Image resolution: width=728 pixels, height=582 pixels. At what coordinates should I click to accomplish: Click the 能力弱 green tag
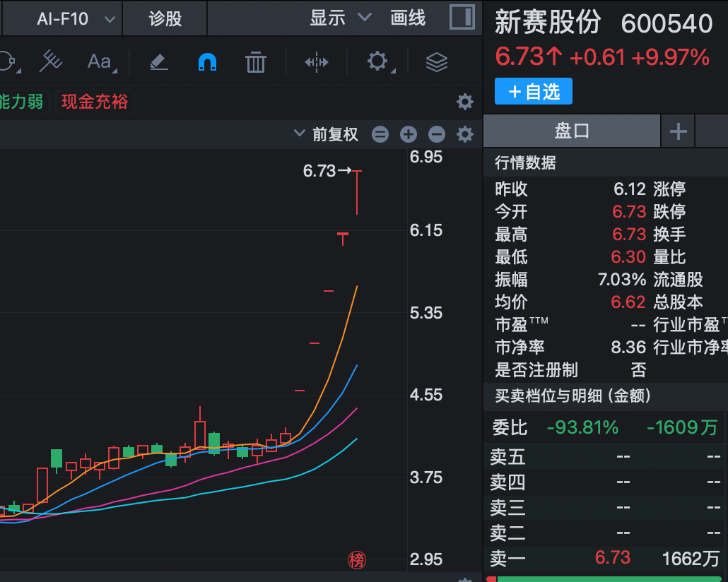point(22,102)
